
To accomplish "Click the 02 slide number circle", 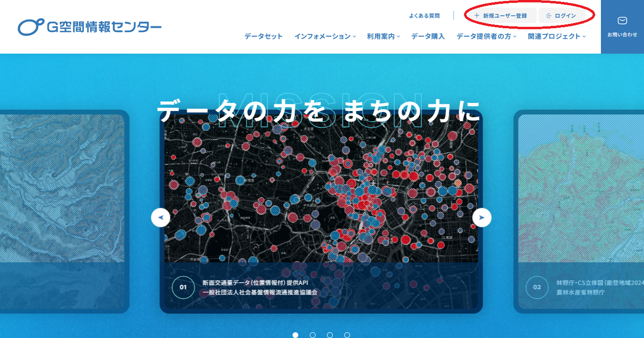I will pyautogui.click(x=537, y=287).
